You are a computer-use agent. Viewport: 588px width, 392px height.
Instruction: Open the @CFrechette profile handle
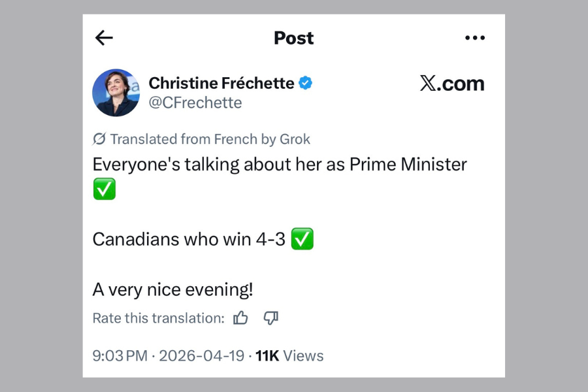(195, 103)
